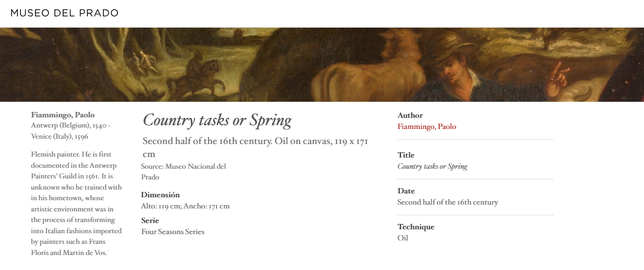Select the Serie label
Image resolution: width=644 pixels, height=270 pixels.
point(150,221)
